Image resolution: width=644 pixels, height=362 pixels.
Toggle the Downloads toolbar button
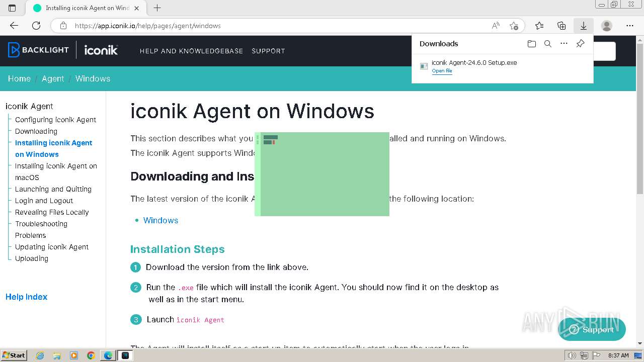click(x=584, y=26)
